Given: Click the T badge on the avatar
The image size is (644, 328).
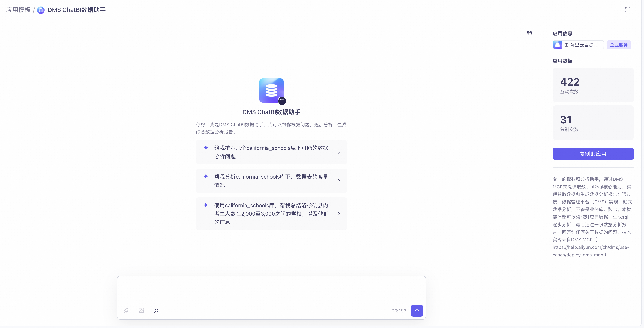Looking at the screenshot, I should [282, 101].
